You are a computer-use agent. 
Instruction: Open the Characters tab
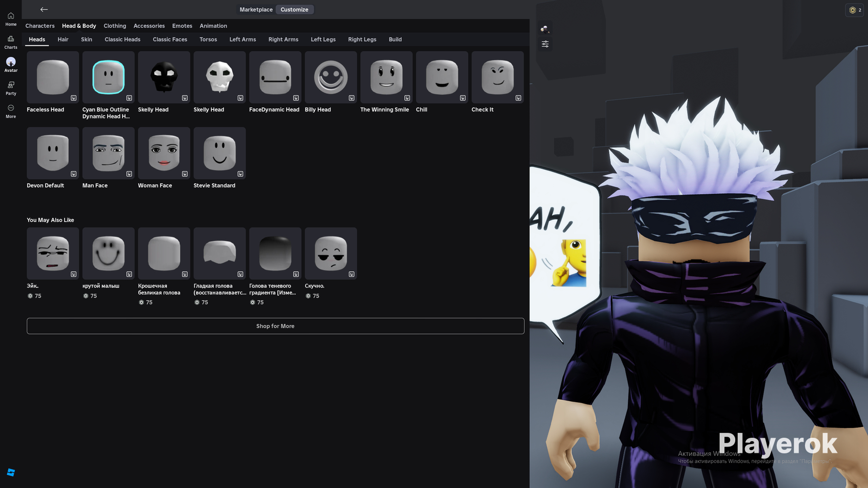point(40,26)
